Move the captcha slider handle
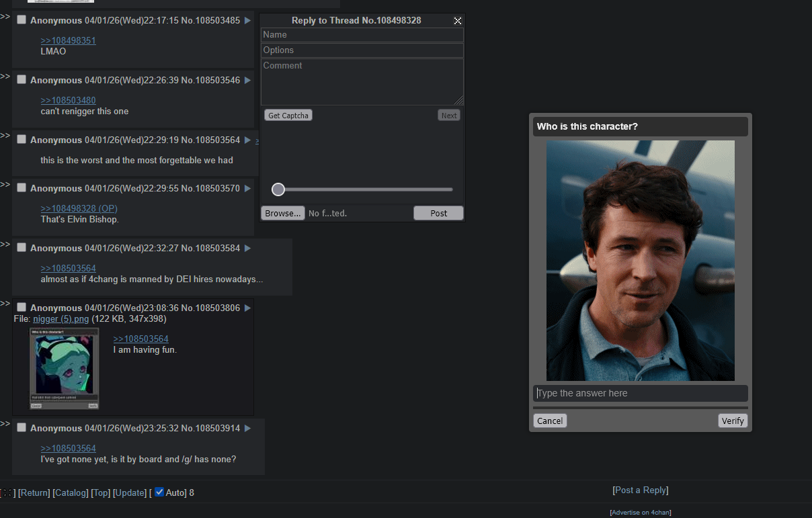812x518 pixels. [278, 189]
